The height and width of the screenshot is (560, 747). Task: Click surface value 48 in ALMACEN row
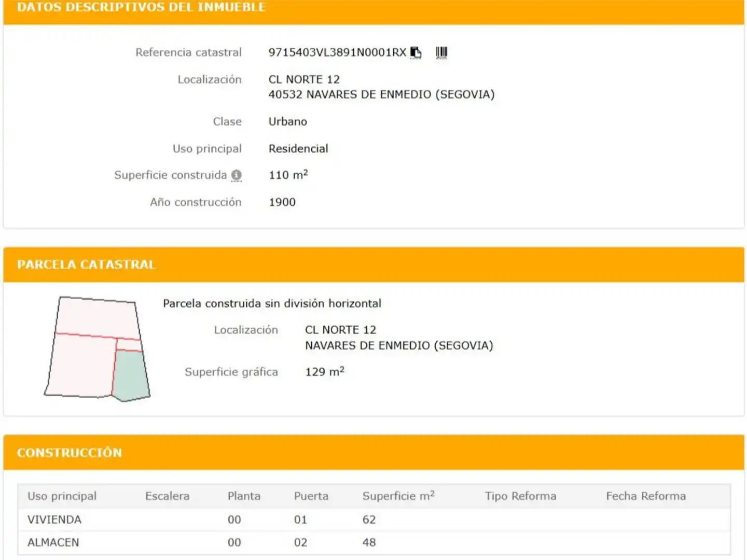click(x=369, y=542)
